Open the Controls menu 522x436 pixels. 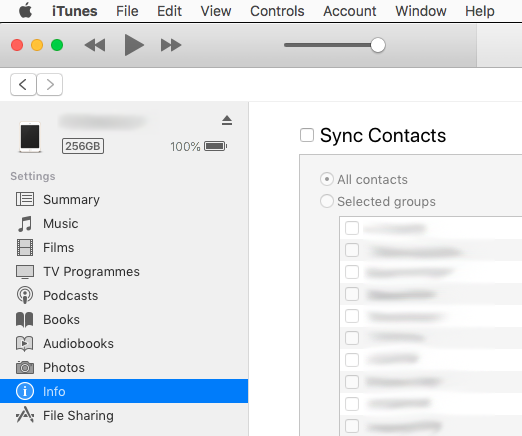tap(277, 11)
